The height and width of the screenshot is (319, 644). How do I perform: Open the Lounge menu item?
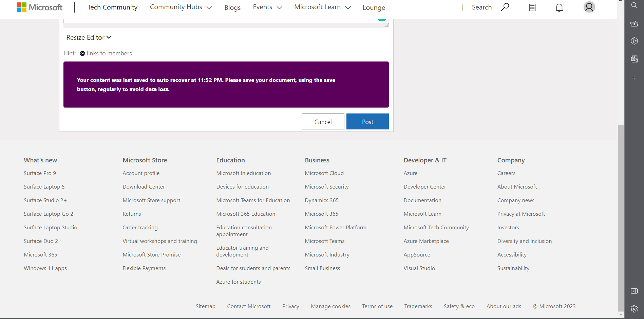click(x=374, y=7)
